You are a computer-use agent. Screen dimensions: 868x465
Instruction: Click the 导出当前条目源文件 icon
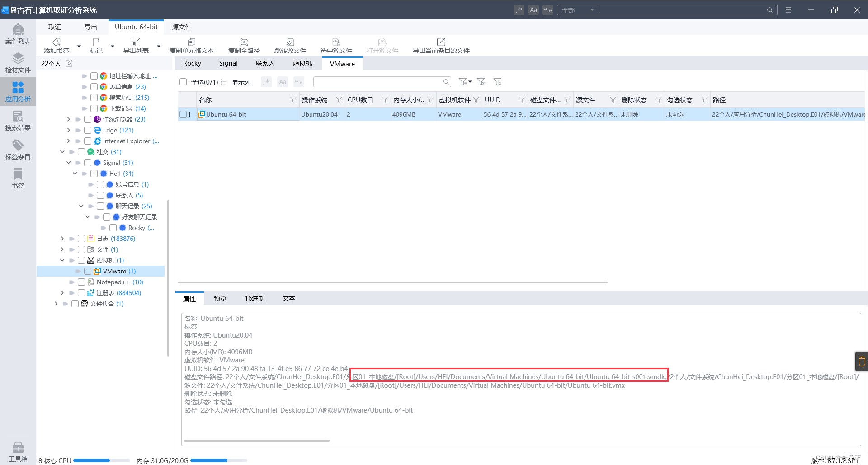(441, 46)
